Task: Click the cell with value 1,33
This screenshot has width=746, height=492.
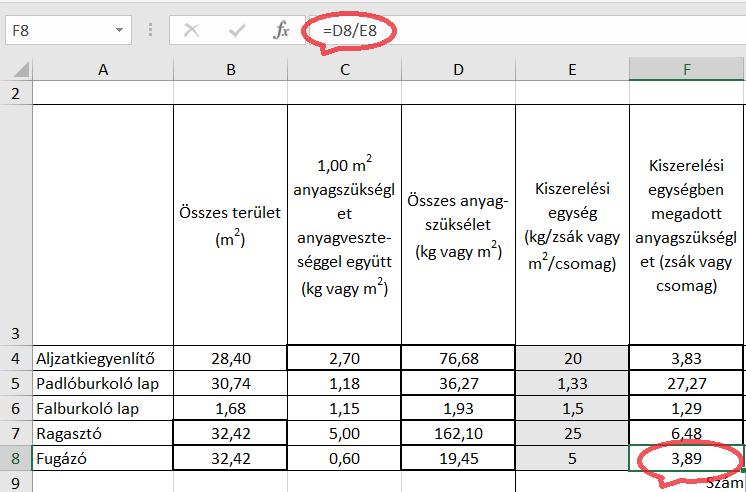Action: (x=572, y=383)
